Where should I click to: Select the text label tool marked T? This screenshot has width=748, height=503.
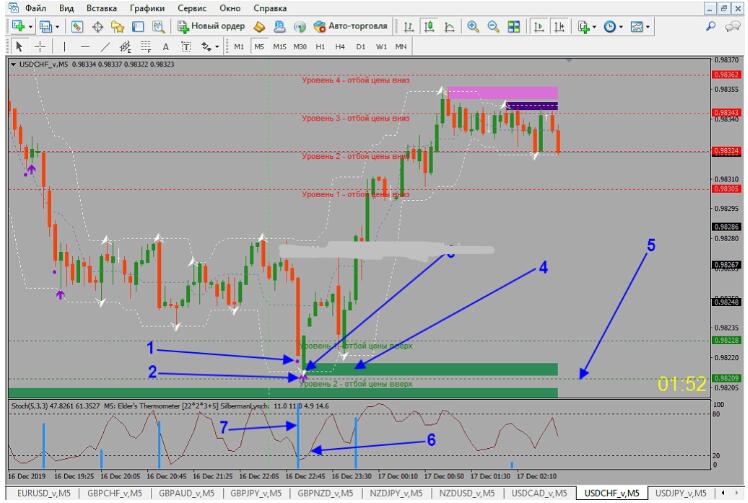186,47
